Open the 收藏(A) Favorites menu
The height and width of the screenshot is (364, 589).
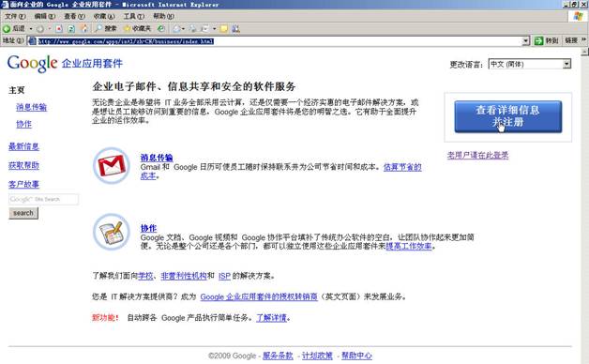pos(104,16)
